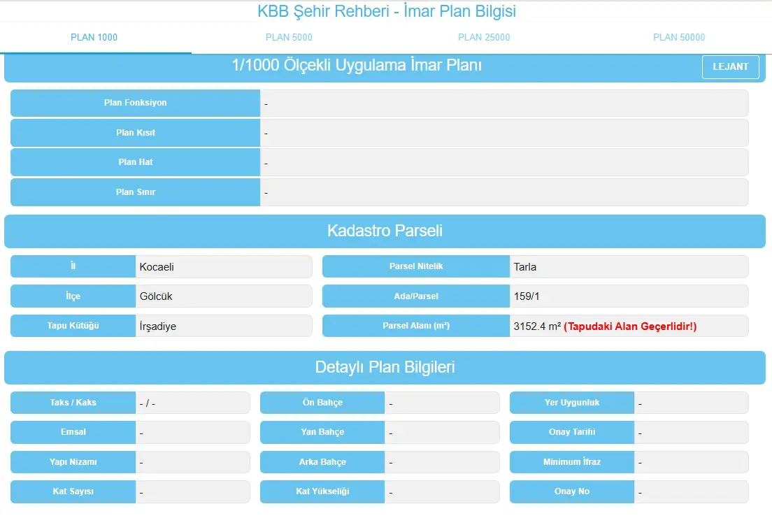The width and height of the screenshot is (772, 532).
Task: Click the 1/1000 Ölçekli Uygulama İmar Planı title
Action: (x=357, y=66)
